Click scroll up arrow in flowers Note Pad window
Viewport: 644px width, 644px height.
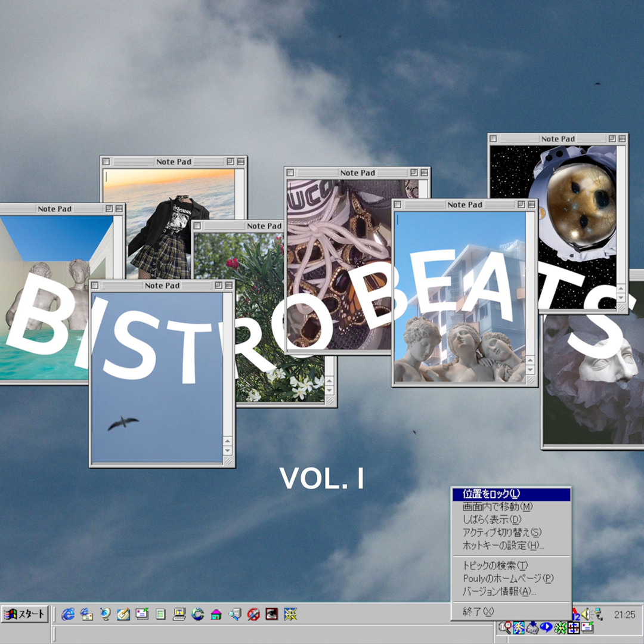329,380
